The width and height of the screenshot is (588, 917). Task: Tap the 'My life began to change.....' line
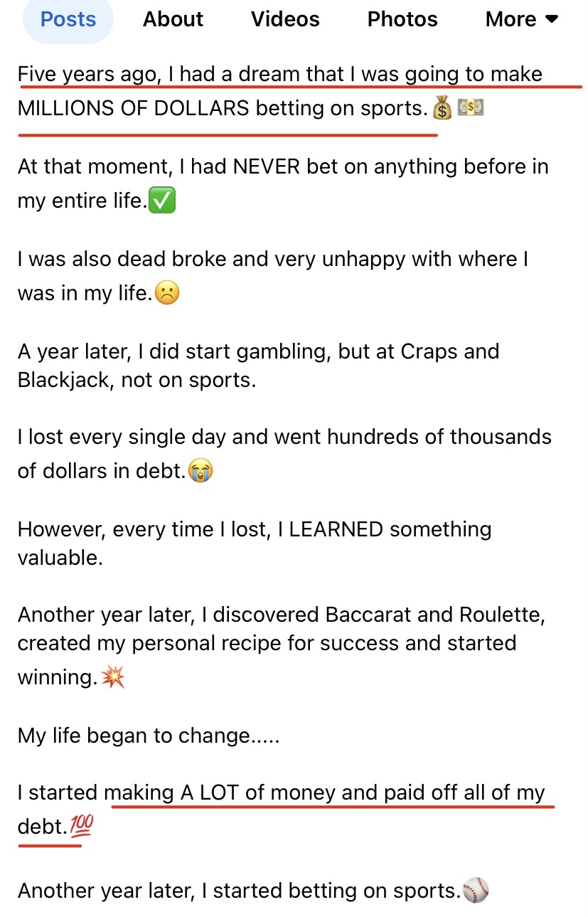click(x=149, y=736)
